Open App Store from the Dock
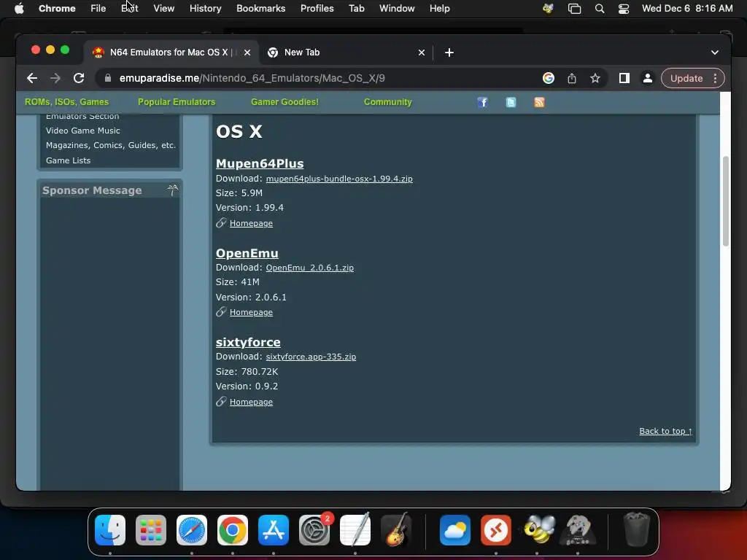 point(274,530)
